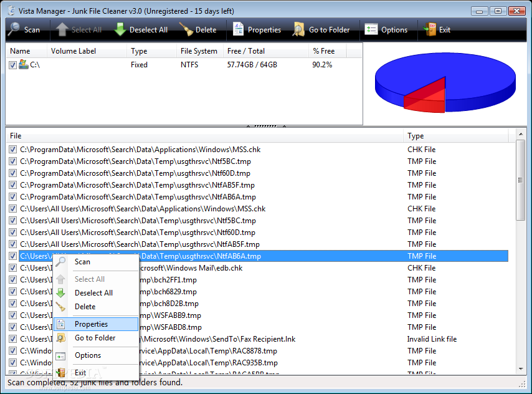Toggle checkbox for ProgramData NtfAB5F.tmp
532x394 pixels.
(x=12, y=185)
